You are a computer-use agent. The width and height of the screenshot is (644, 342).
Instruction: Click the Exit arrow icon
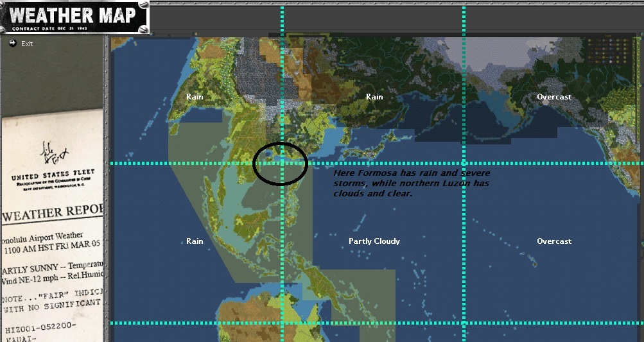[x=13, y=43]
